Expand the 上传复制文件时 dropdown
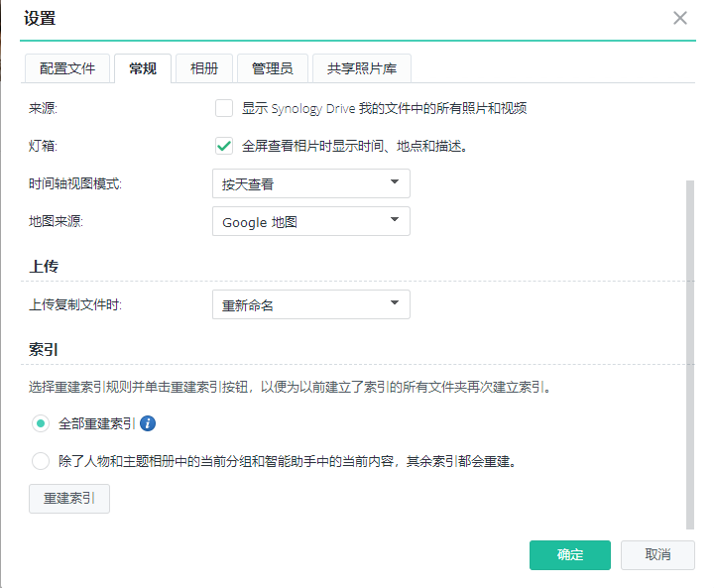Screen dimensions: 714x588 pyautogui.click(x=311, y=304)
